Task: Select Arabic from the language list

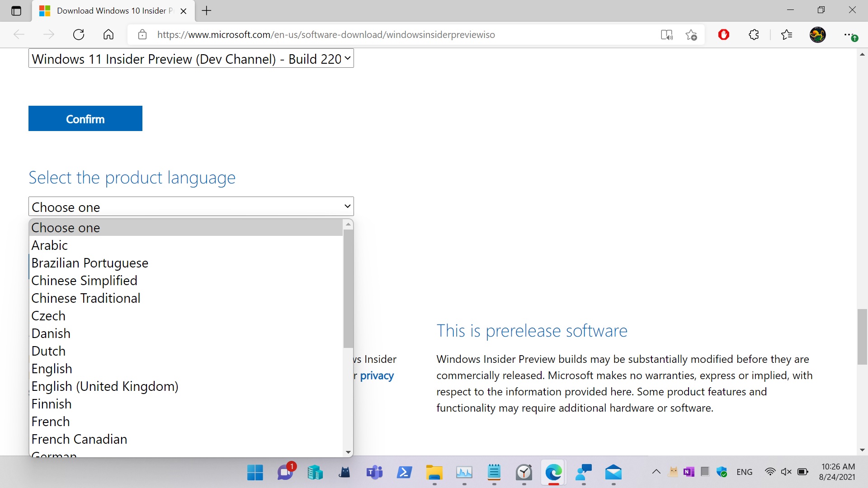Action: 49,245
